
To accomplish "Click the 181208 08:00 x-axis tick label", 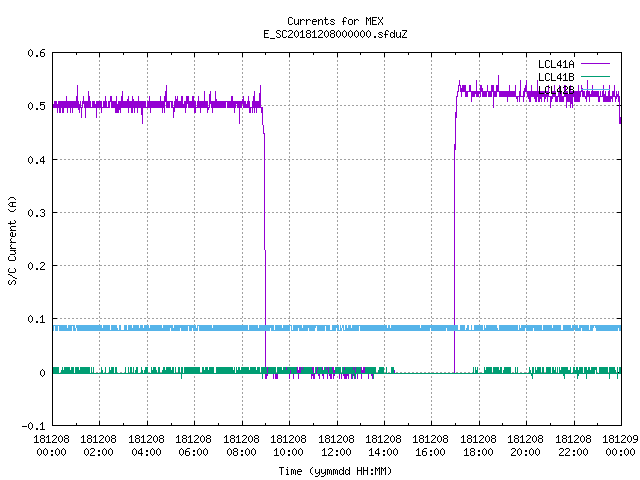I will [x=241, y=446].
